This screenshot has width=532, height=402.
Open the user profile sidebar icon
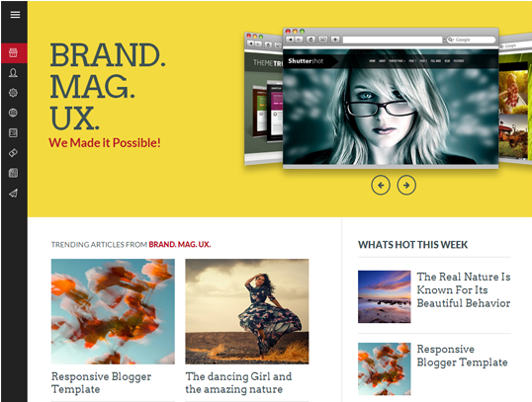pyautogui.click(x=13, y=73)
